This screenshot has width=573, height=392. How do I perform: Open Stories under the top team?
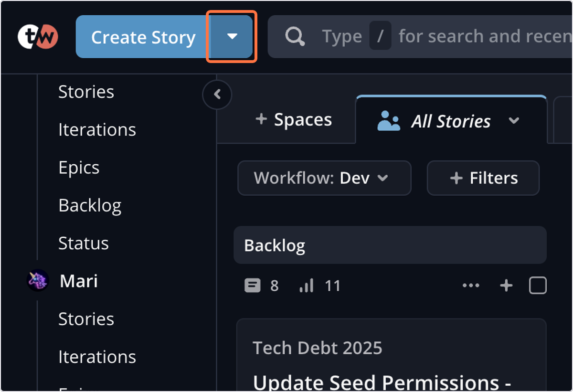point(86,92)
